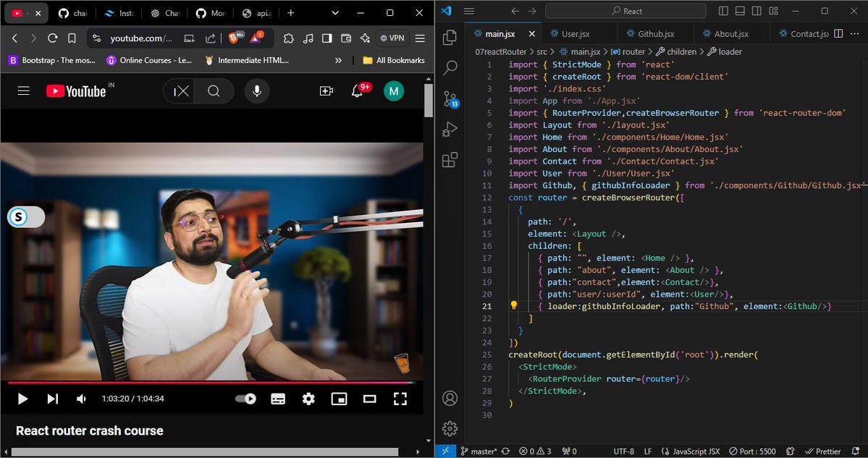
Task: Search YouTube with voice microphone
Action: point(257,91)
